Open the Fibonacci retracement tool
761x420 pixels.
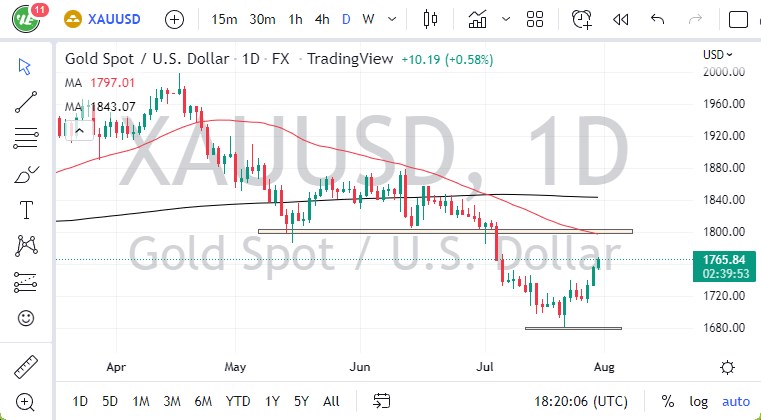coord(25,134)
